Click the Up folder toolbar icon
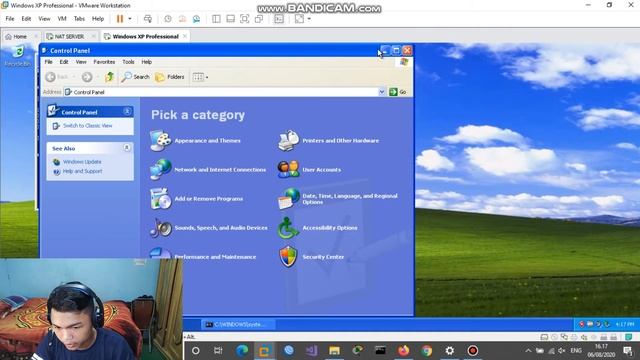 pos(109,77)
